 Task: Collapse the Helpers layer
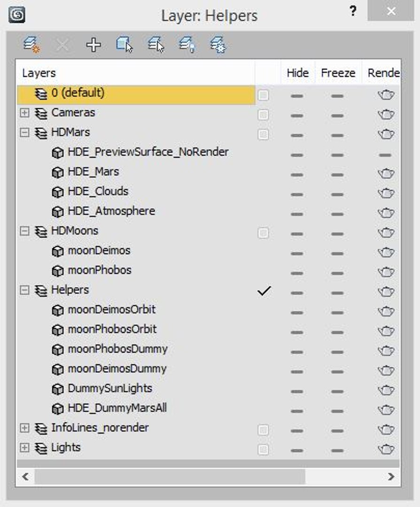24,290
